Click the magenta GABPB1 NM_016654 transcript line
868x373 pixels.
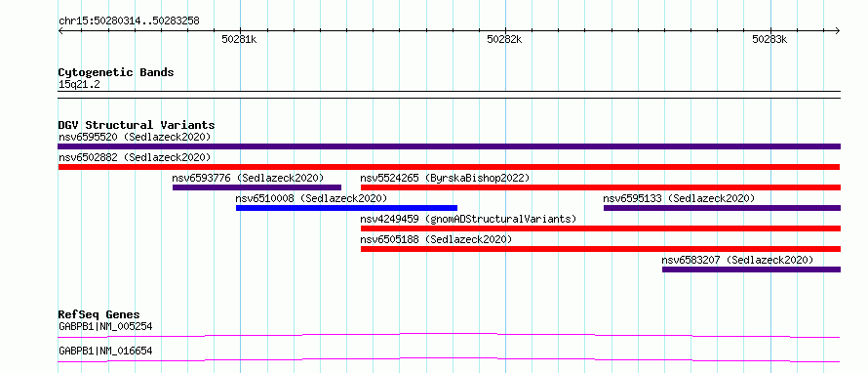tap(449, 359)
